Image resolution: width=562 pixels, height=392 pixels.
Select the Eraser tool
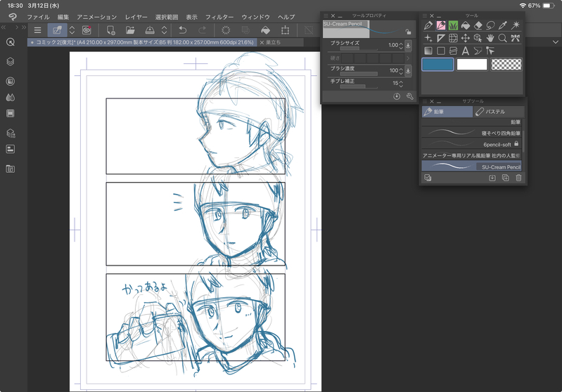478,25
